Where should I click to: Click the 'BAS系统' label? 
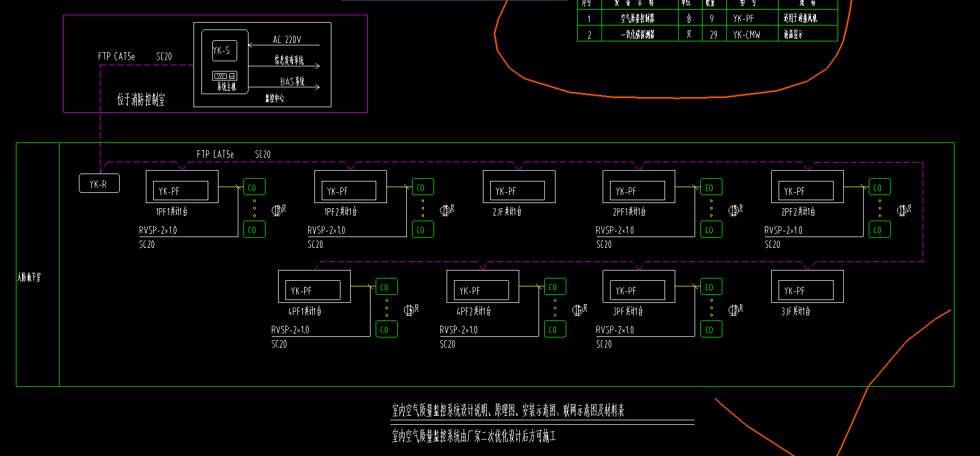[292, 82]
